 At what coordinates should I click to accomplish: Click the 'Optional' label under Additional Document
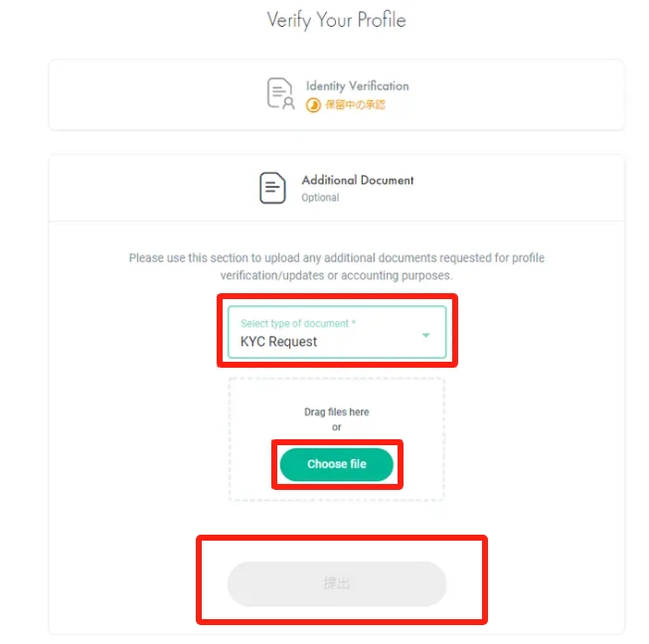320,198
